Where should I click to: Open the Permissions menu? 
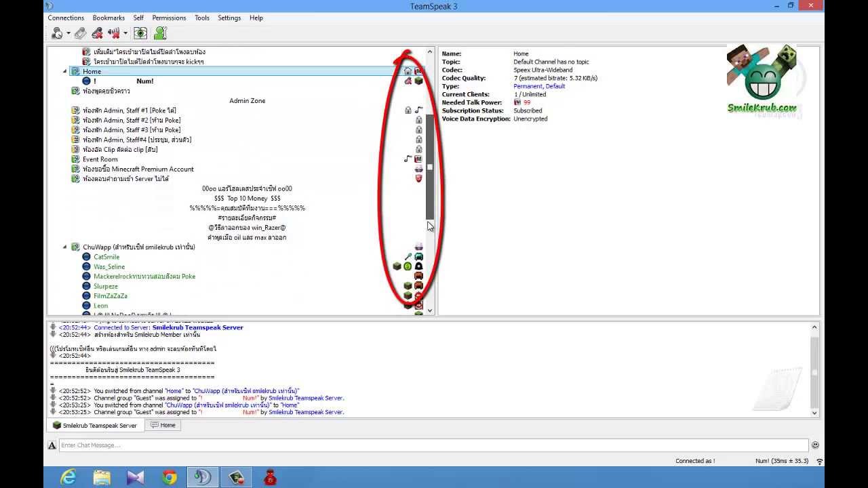[170, 18]
